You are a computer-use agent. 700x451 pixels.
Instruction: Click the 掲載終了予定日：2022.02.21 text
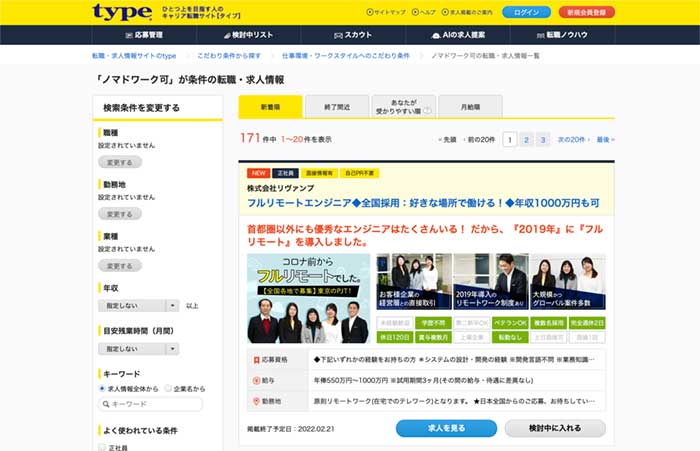click(x=291, y=429)
